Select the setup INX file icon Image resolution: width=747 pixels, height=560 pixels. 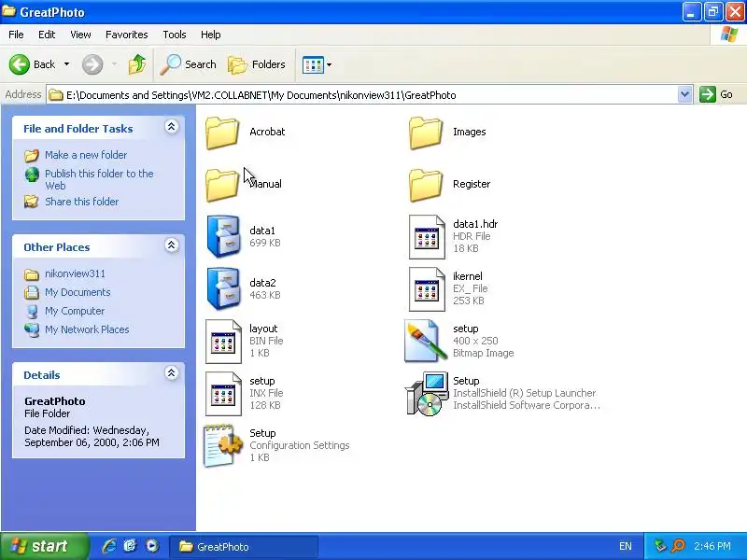click(x=223, y=394)
